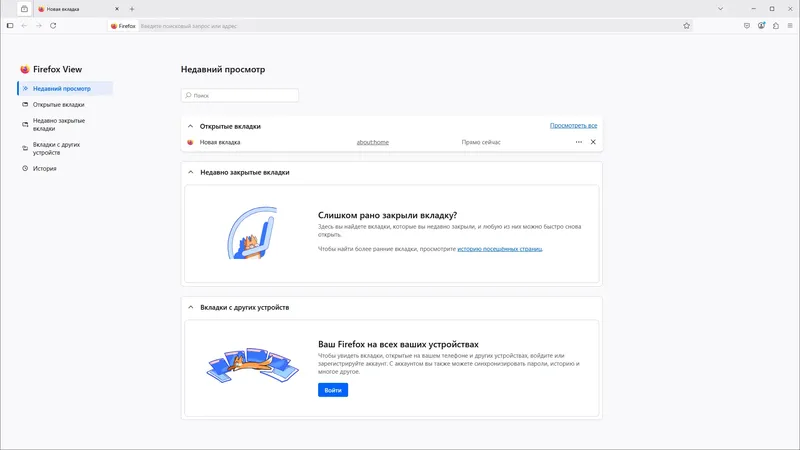Bookmark this page with the star icon
Image resolution: width=800 pixels, height=450 pixels.
(x=687, y=25)
